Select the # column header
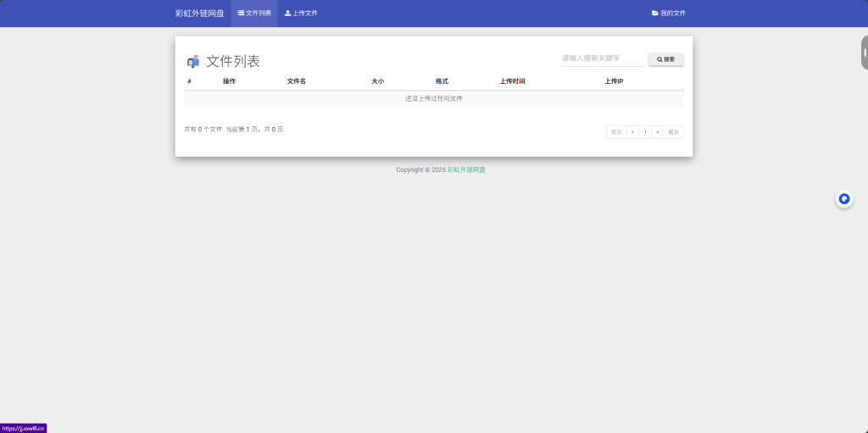Screen dimensions: 868x433 click(x=189, y=81)
